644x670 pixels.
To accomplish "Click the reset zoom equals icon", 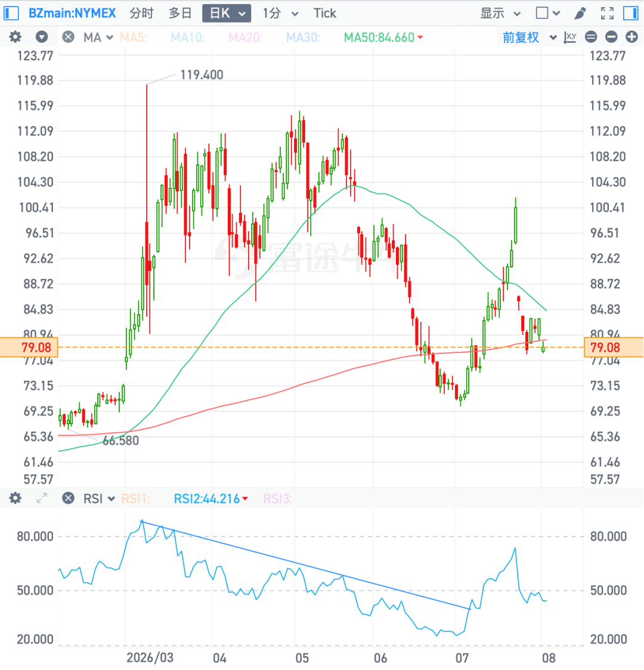I will (591, 37).
